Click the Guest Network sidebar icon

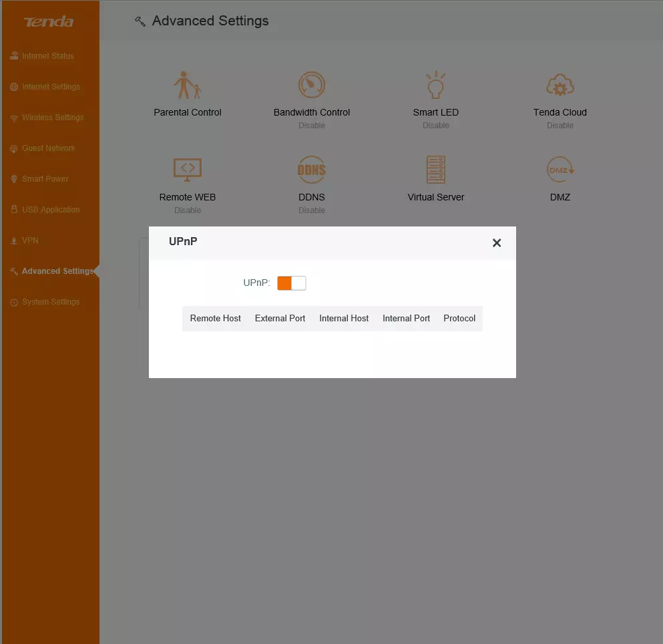pos(14,148)
